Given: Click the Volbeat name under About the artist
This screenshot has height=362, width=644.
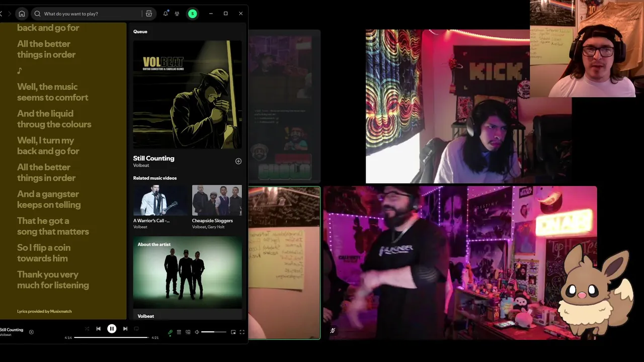Looking at the screenshot, I should coord(146,316).
